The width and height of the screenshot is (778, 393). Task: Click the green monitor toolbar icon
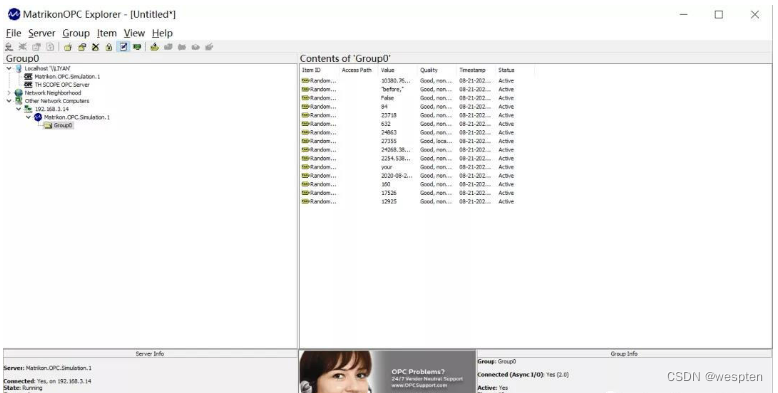pyautogui.click(x=137, y=47)
